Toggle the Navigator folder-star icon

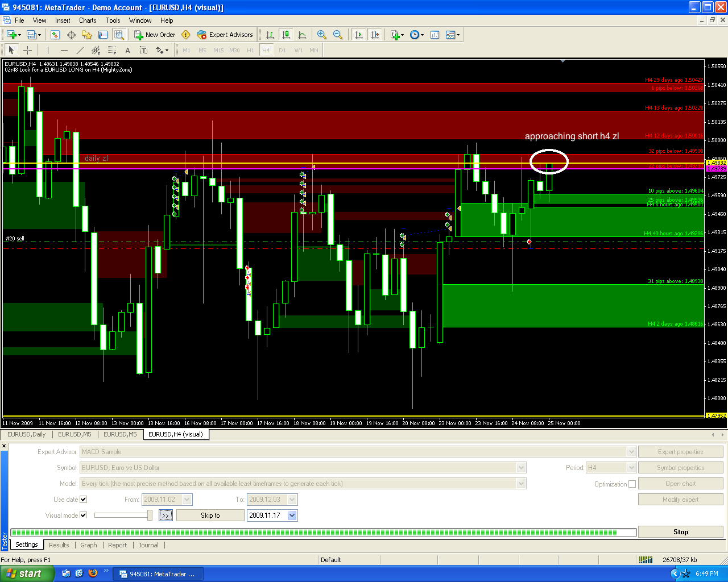[87, 35]
